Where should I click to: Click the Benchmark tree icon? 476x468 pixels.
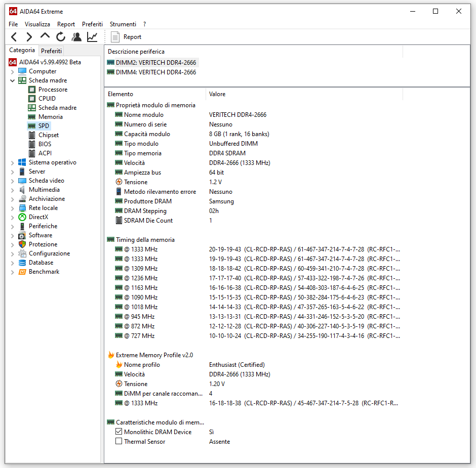[x=22, y=272]
